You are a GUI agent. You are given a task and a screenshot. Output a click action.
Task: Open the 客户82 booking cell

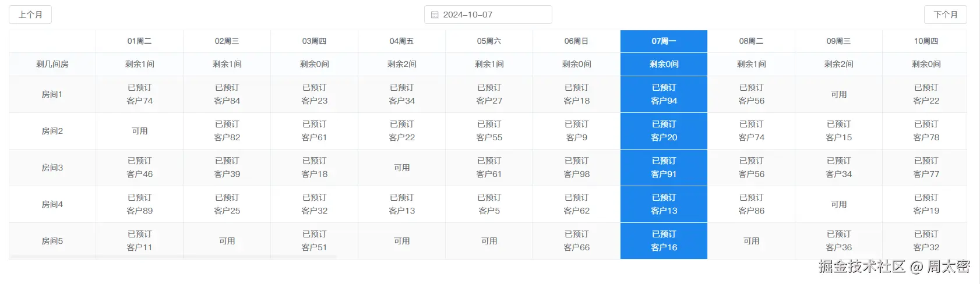227,131
